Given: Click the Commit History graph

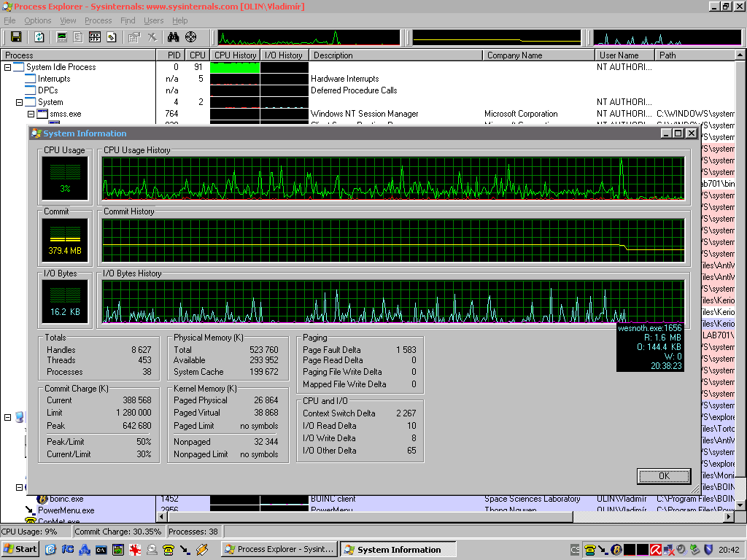Looking at the screenshot, I should pyautogui.click(x=393, y=241).
